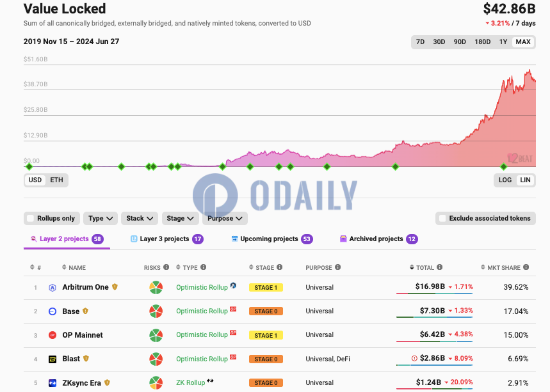Select the 7D time range
Screen dimensions: 550x392
pyautogui.click(x=420, y=42)
